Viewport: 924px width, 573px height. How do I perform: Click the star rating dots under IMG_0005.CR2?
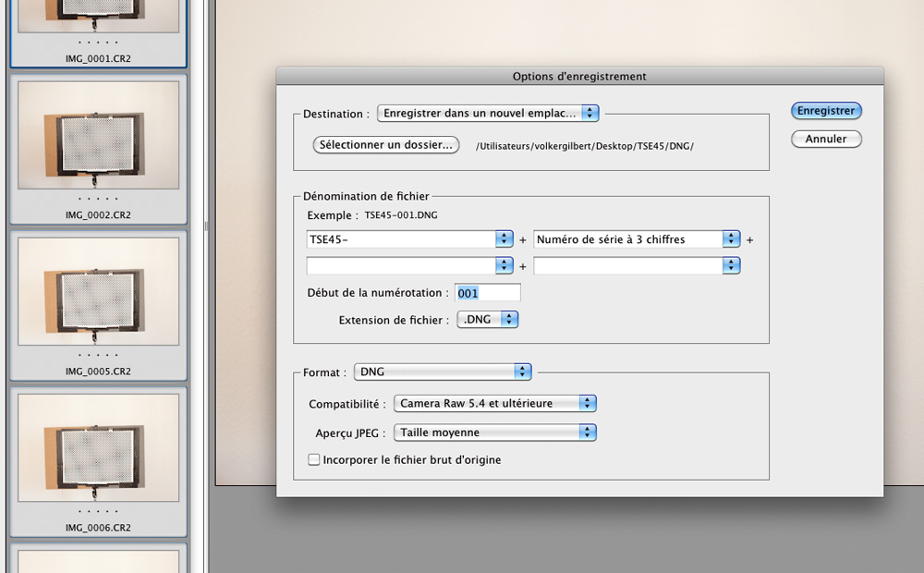tap(99, 355)
